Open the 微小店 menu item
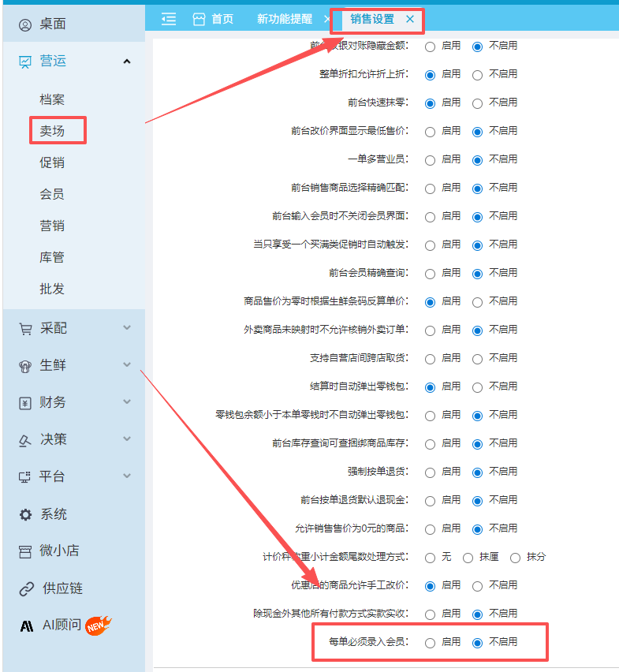The image size is (619, 672). (60, 551)
